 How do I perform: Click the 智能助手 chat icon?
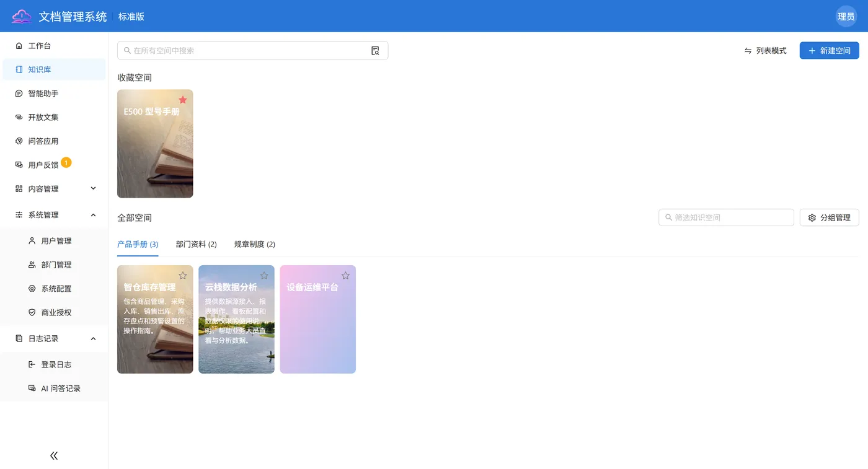[x=19, y=94]
